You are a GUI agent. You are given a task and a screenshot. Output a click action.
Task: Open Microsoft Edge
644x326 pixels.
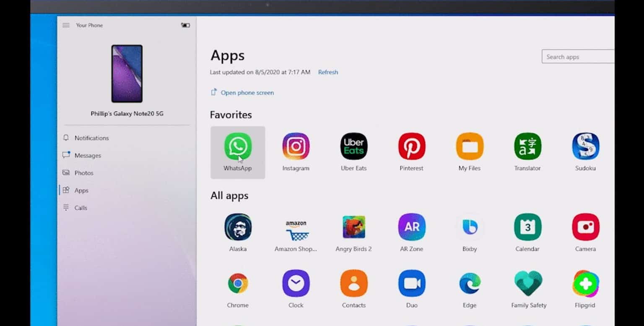tap(469, 283)
